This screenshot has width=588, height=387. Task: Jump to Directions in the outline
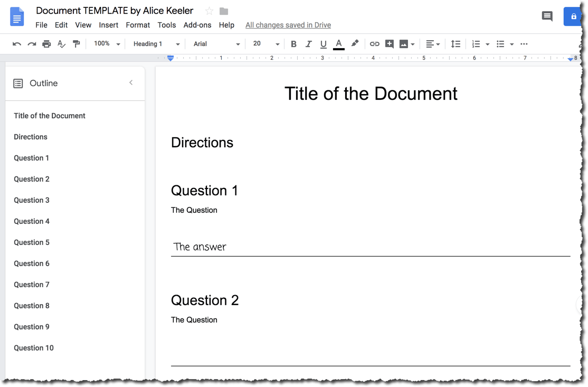click(x=31, y=137)
